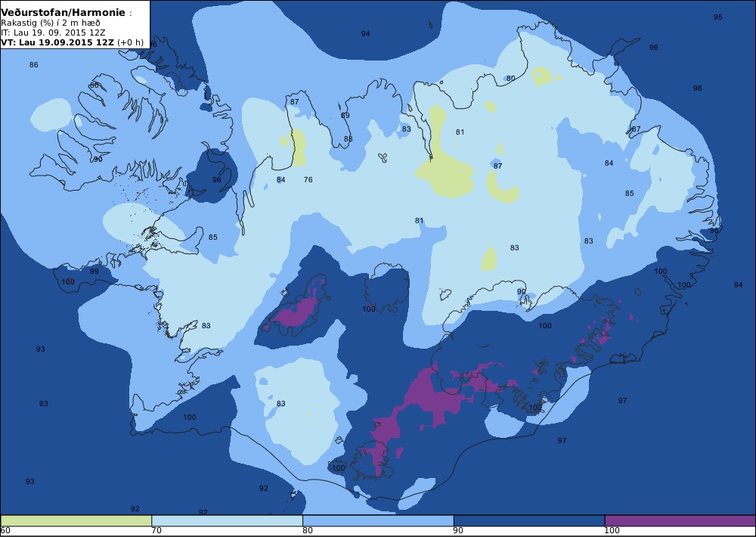Click the '80' label under the legend bar

tap(308, 531)
